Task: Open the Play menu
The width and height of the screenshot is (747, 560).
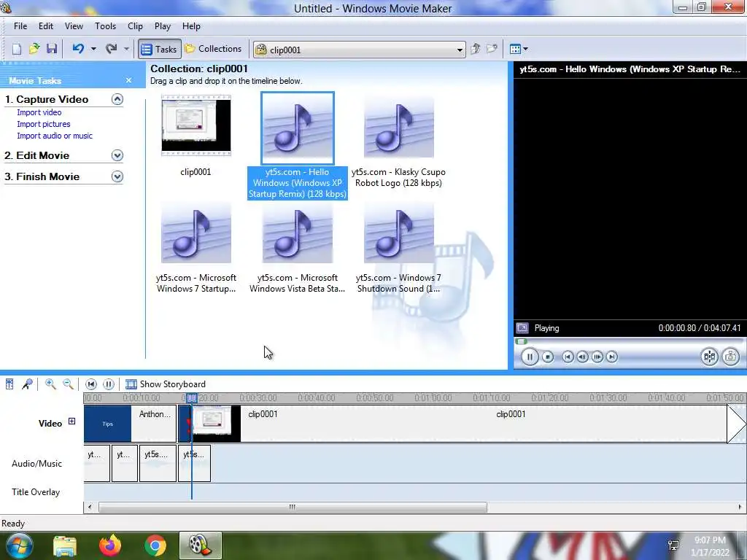Action: 163,26
